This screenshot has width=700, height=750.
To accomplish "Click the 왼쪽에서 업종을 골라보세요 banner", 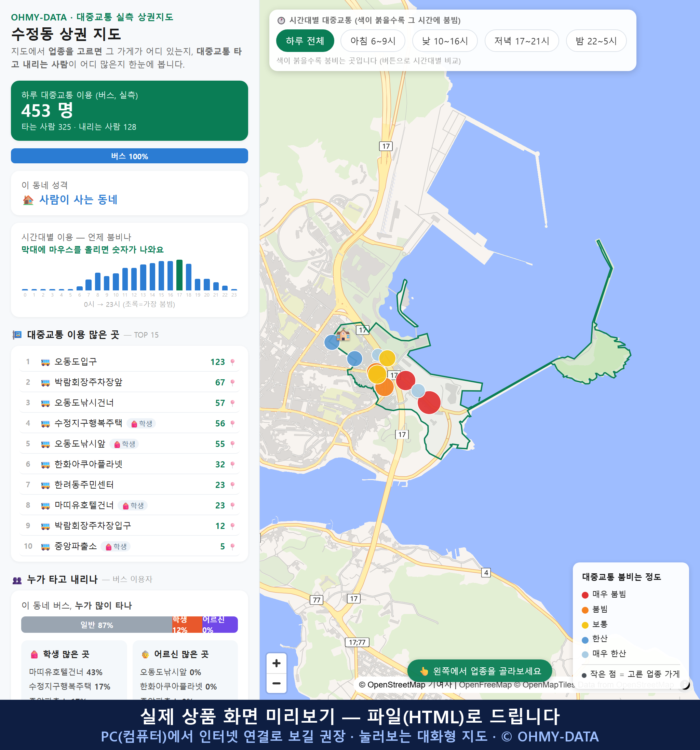I will click(479, 671).
